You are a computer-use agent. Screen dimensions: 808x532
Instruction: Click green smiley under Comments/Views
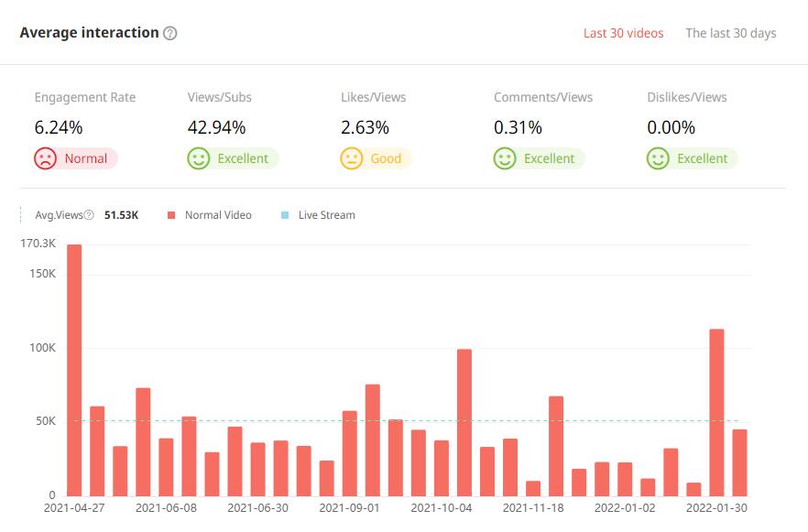504,158
